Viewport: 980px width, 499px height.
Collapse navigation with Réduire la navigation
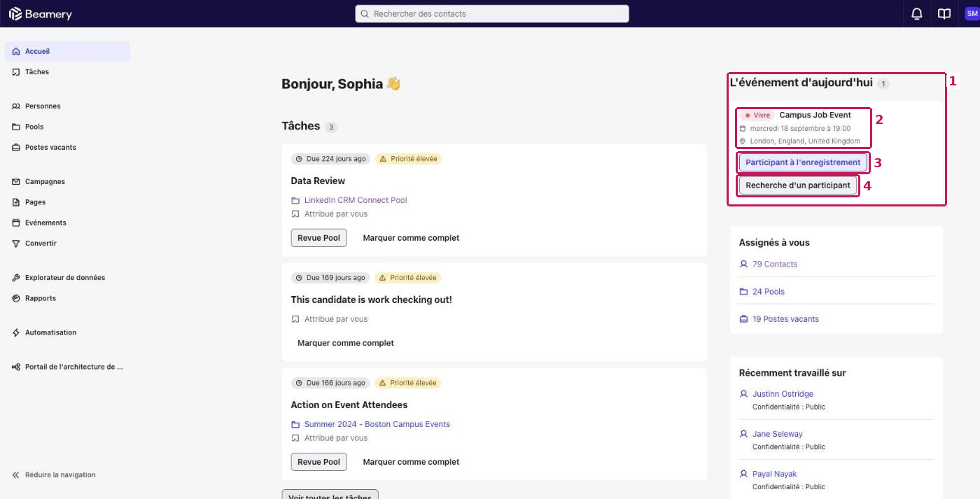pos(54,475)
